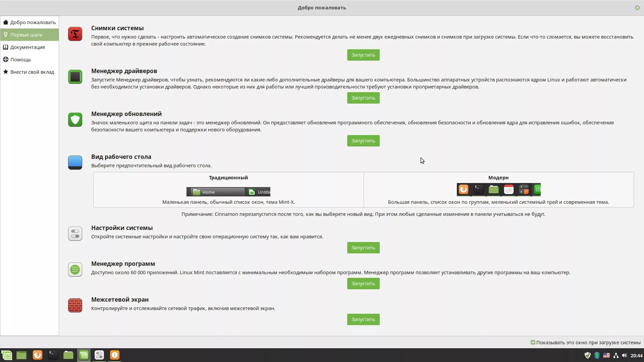Click the keyboard layout flag in the tray

[606, 355]
